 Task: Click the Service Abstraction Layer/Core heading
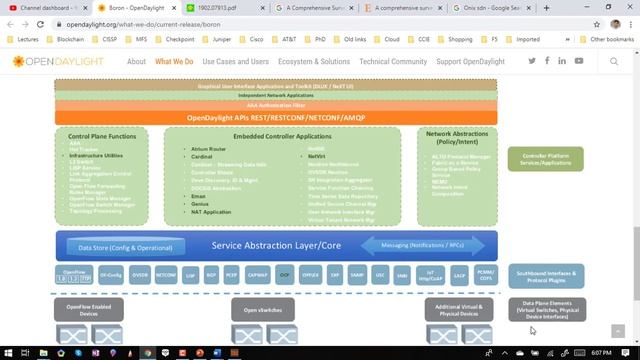pos(276,246)
